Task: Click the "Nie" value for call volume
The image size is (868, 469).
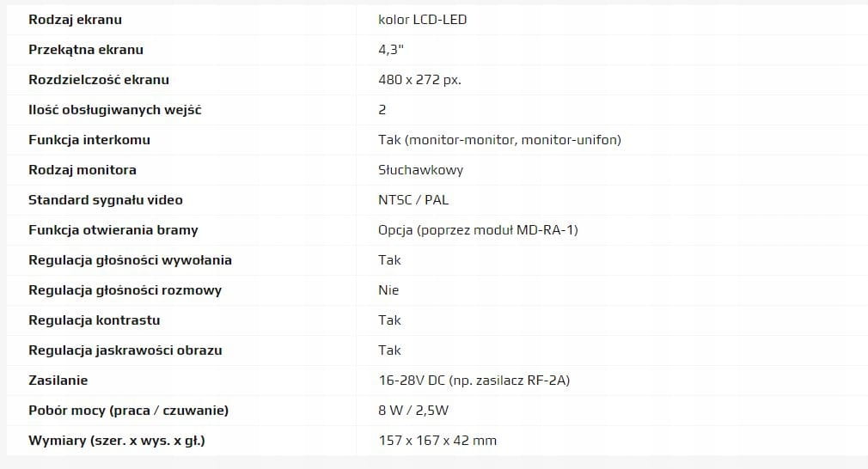Action: 388,290
